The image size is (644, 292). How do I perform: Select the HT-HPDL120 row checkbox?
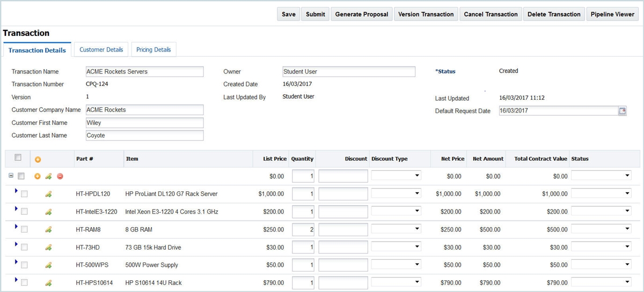[x=24, y=193]
